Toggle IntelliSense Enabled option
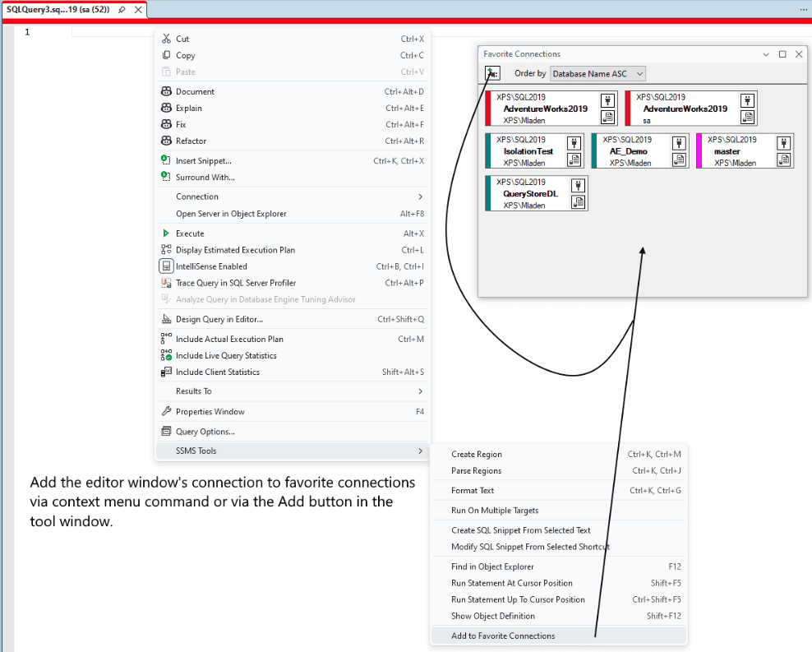812x652 pixels. pyautogui.click(x=166, y=266)
